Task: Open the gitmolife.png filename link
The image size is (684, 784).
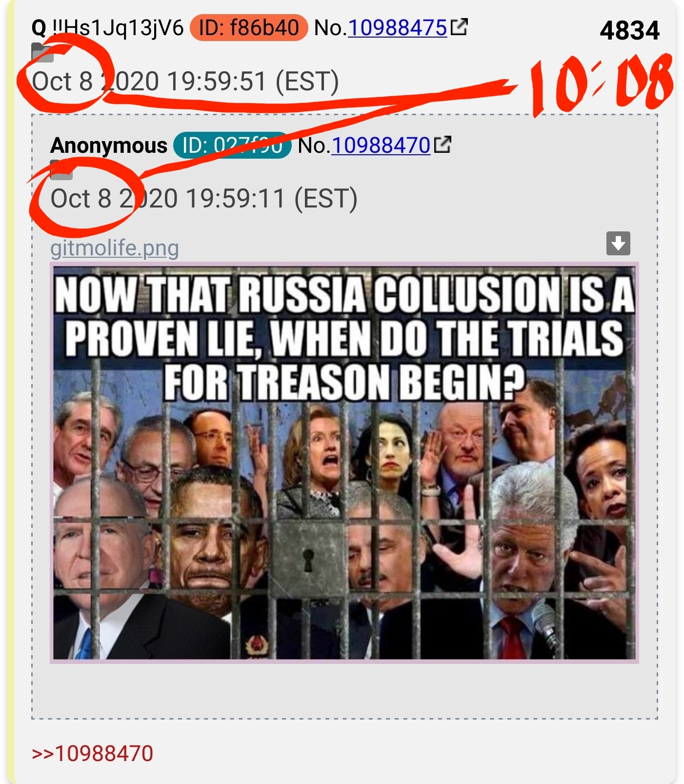Action: coord(115,248)
